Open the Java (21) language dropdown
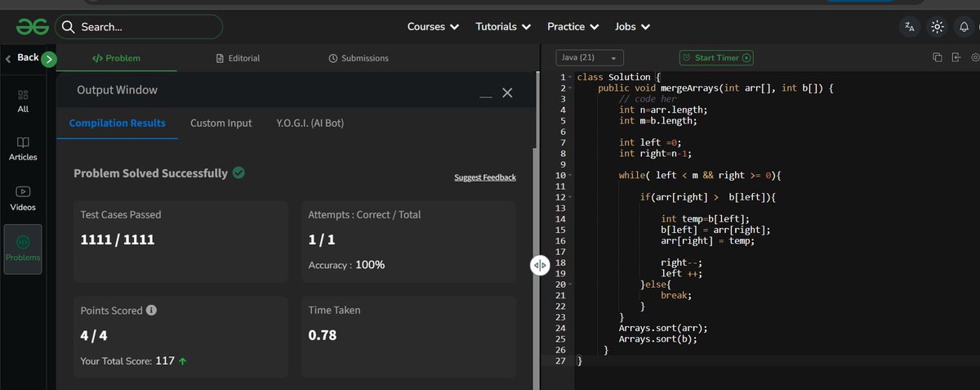 coord(590,58)
